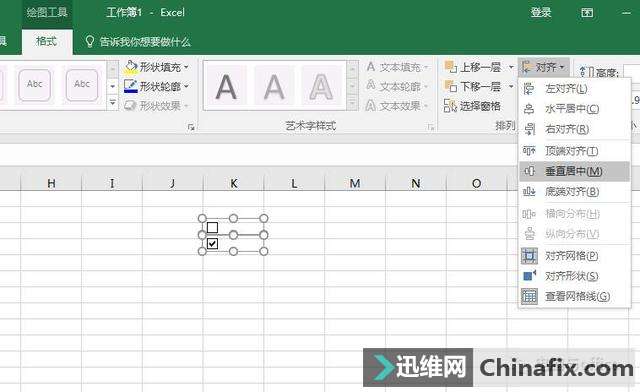
Task: Select column I header
Action: click(112, 183)
